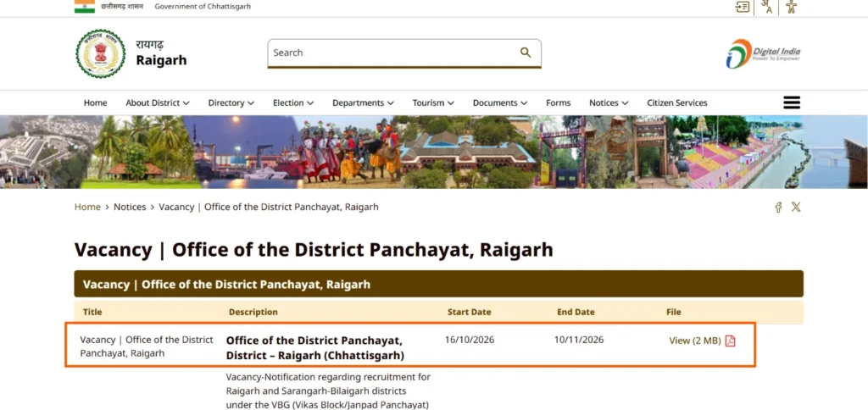Go to Home in navigation bar
The image size is (868, 410).
click(x=95, y=102)
